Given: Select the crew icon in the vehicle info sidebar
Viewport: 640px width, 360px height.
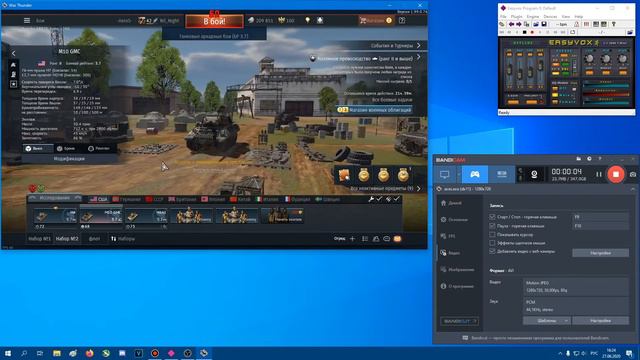Looking at the screenshot, I should tap(13, 74).
